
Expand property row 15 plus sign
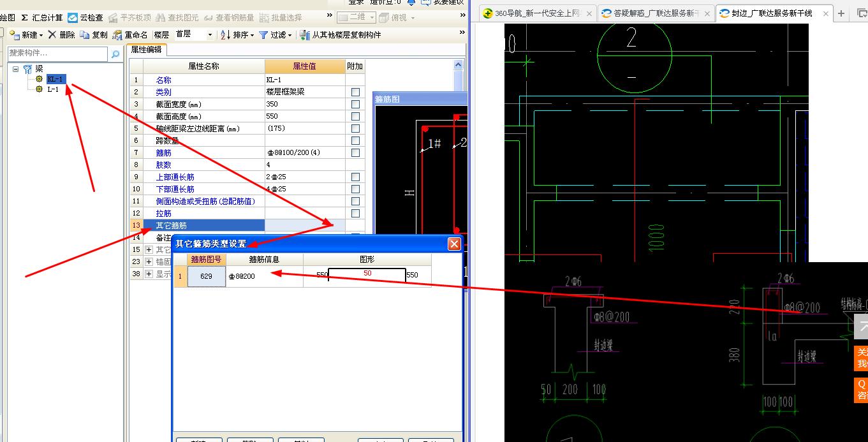(149, 249)
